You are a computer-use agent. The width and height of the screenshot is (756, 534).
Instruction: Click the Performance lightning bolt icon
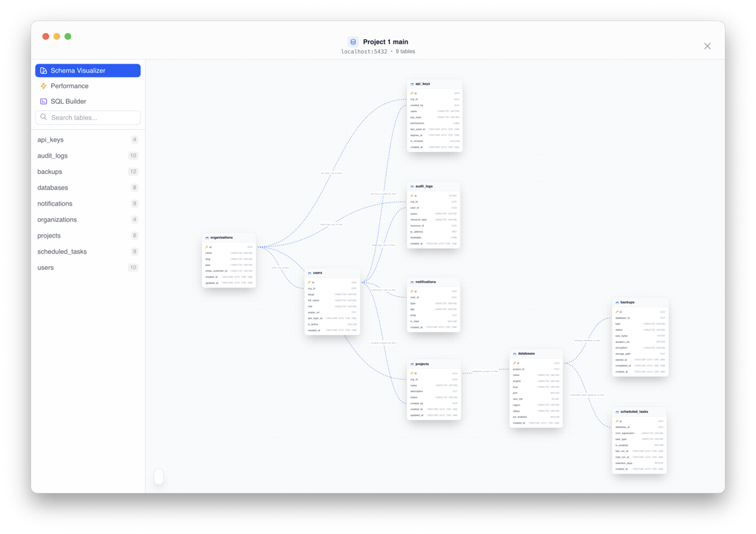[43, 86]
